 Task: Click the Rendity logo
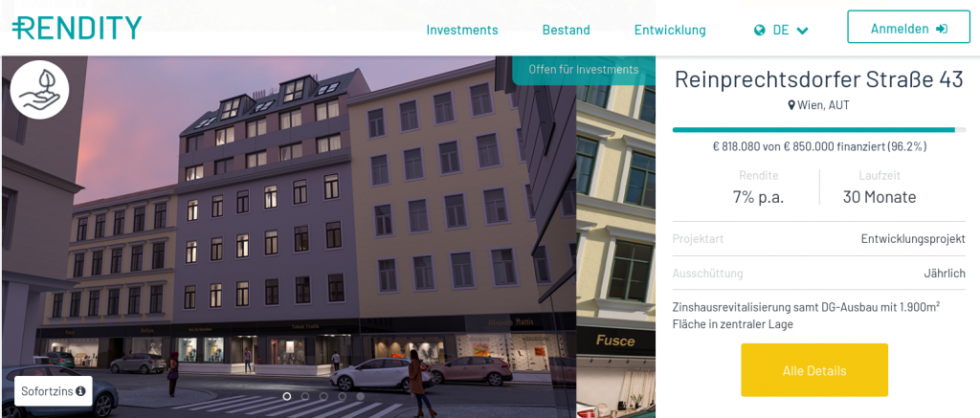click(x=77, y=28)
